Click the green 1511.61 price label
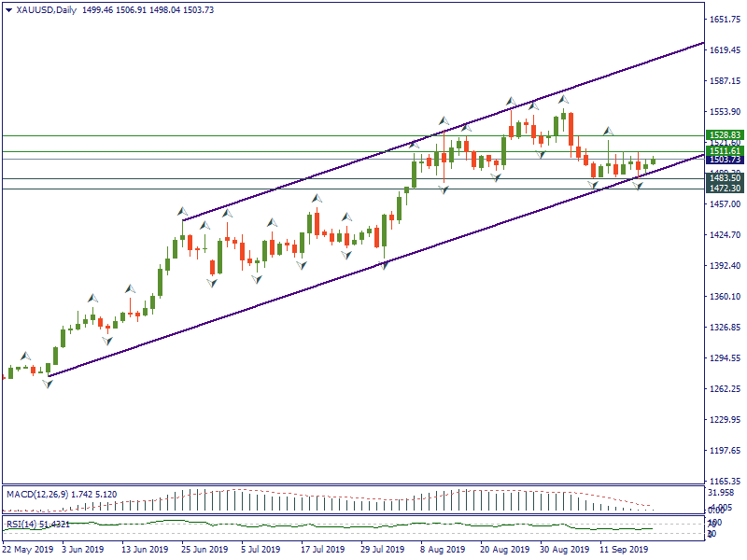 725,150
